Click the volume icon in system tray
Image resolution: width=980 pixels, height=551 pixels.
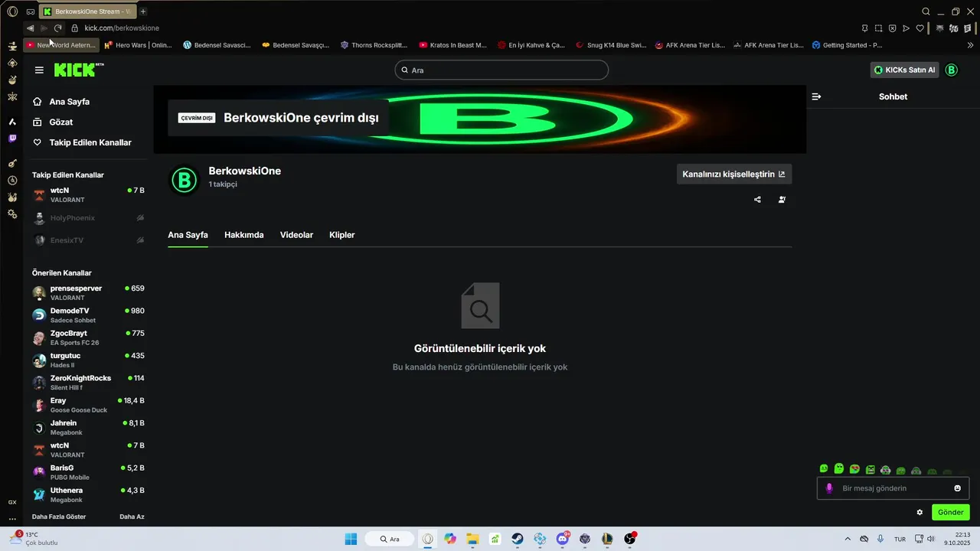coord(930,539)
